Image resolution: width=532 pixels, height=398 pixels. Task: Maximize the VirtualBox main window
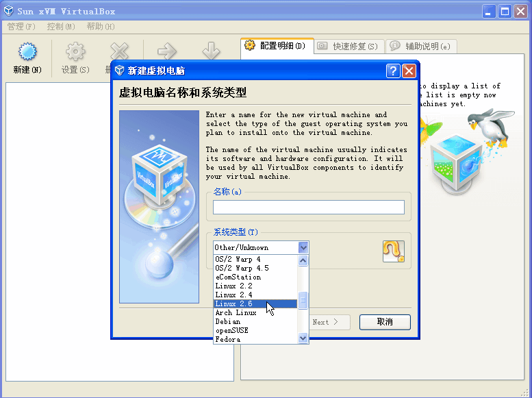coord(505,12)
